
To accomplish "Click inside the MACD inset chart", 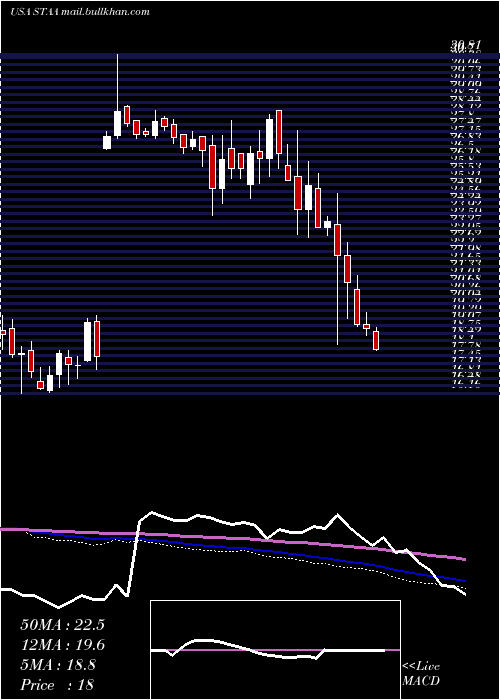I will click(275, 650).
